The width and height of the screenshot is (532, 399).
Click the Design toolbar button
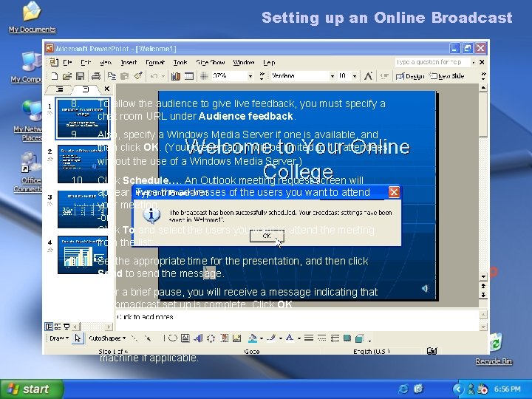click(410, 76)
